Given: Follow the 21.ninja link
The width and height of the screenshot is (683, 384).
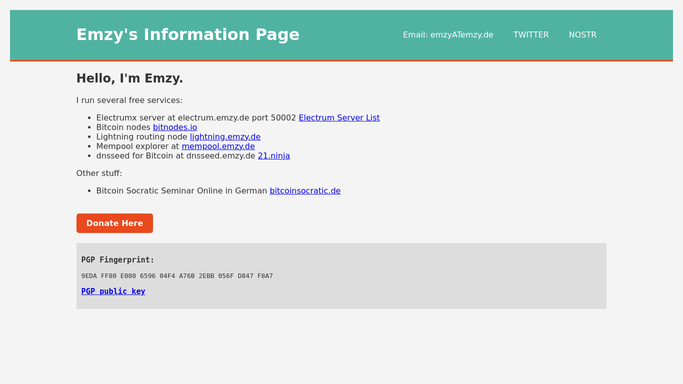Looking at the screenshot, I should 274,156.
